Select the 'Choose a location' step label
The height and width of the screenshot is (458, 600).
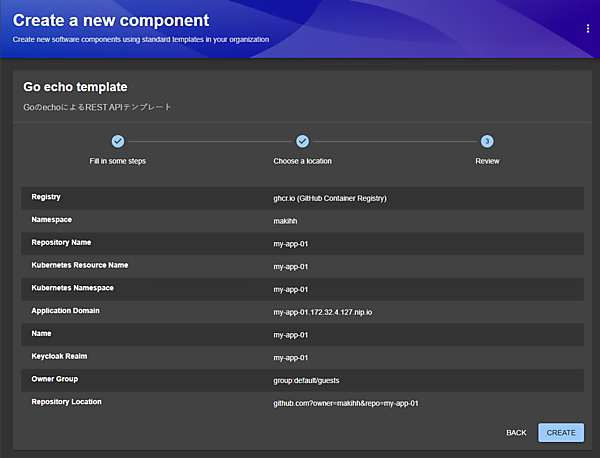(x=303, y=160)
